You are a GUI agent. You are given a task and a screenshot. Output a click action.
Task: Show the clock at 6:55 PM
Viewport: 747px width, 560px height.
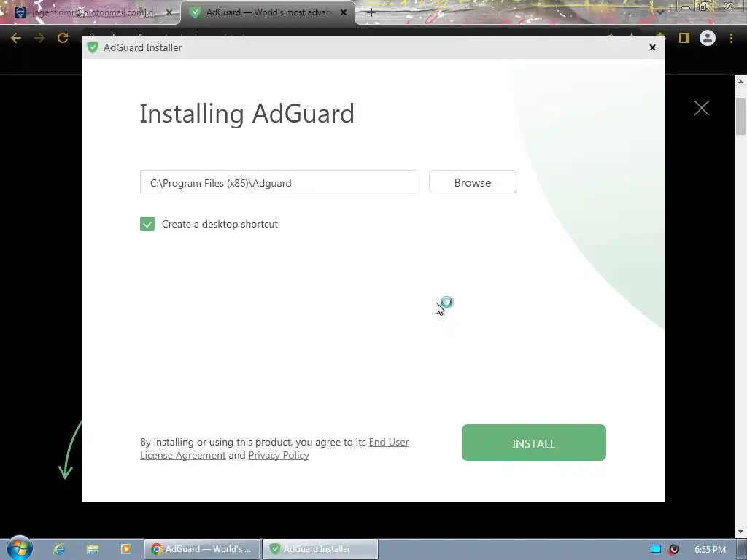point(710,550)
